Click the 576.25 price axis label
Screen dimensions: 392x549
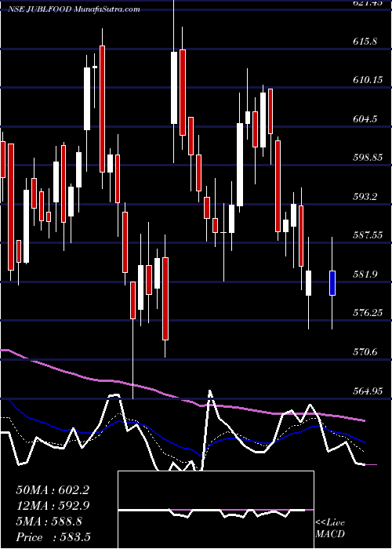(x=368, y=313)
